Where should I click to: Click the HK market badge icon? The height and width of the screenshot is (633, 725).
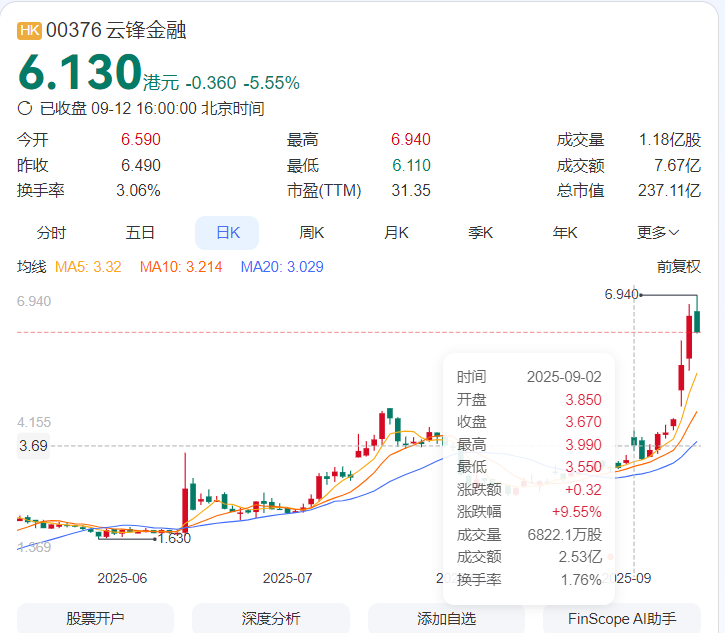point(30,31)
